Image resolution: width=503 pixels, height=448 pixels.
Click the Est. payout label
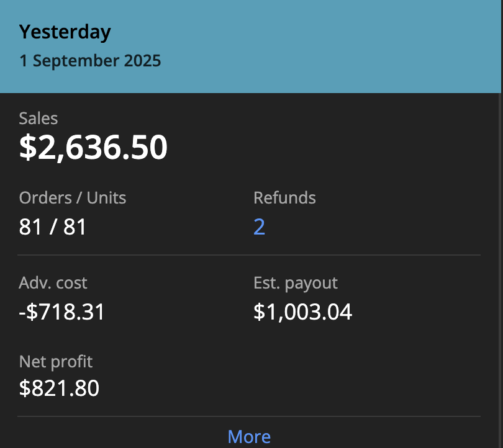296,283
